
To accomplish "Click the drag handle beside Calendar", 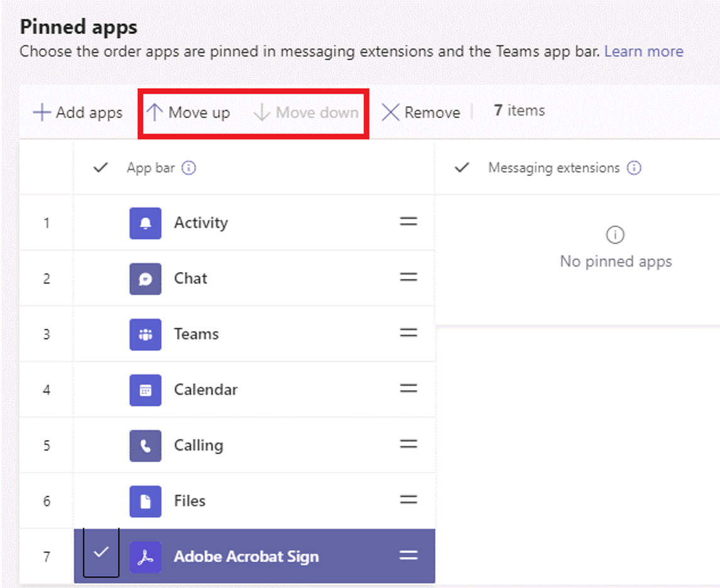I will point(408,389).
